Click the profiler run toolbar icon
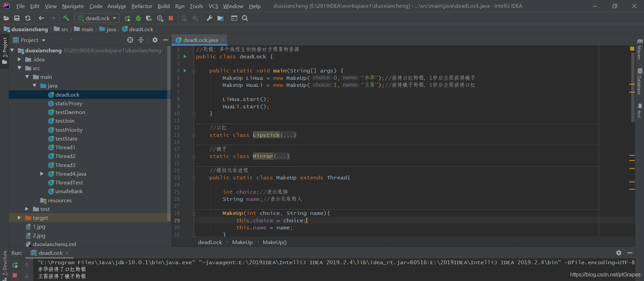This screenshot has width=644, height=281. (x=160, y=18)
